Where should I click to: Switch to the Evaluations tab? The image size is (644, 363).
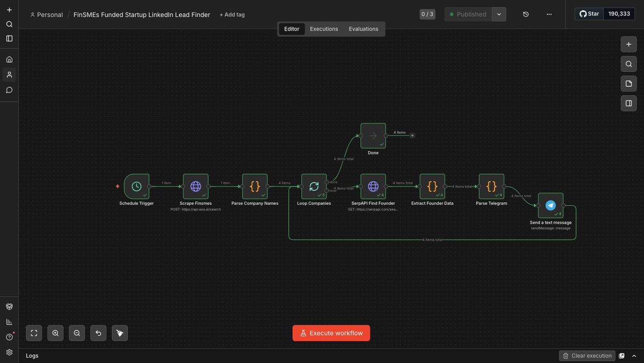(363, 29)
